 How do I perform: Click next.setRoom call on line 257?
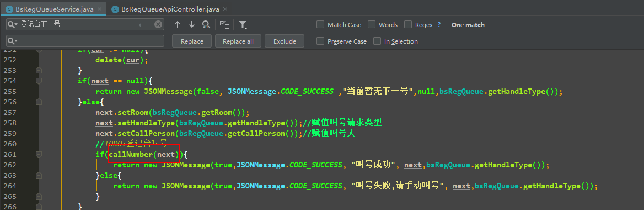(173, 112)
